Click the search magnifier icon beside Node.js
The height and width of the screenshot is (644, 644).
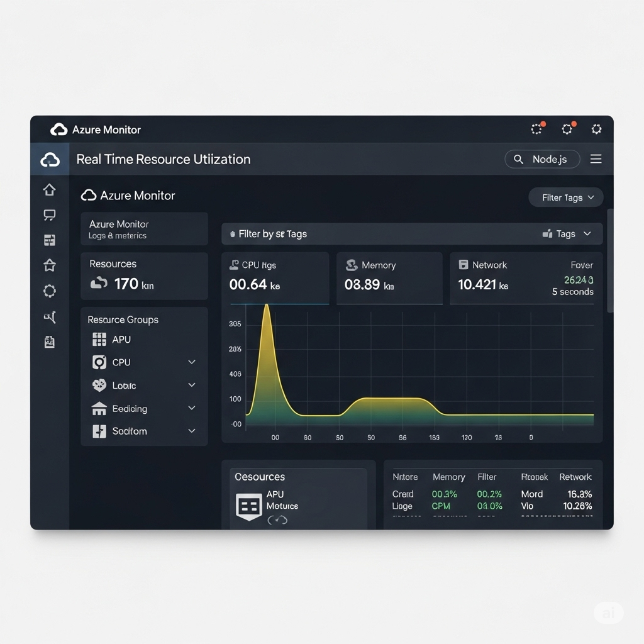pos(518,159)
